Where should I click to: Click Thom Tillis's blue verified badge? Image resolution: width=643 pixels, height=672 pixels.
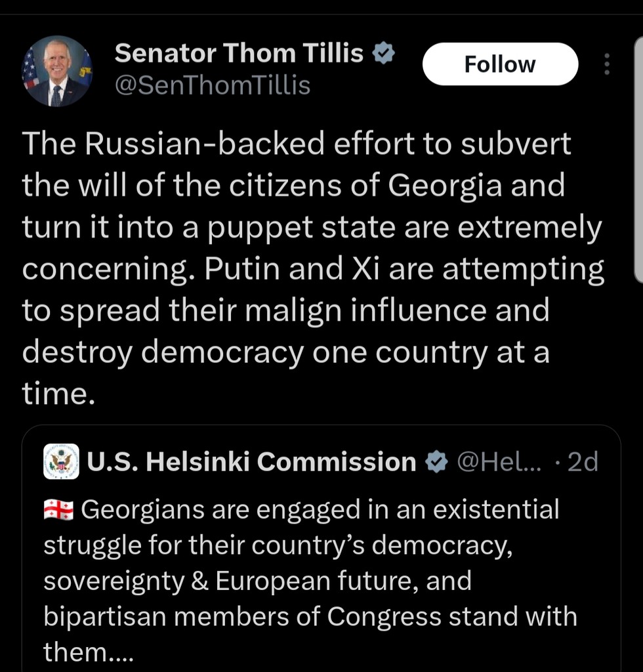383,54
